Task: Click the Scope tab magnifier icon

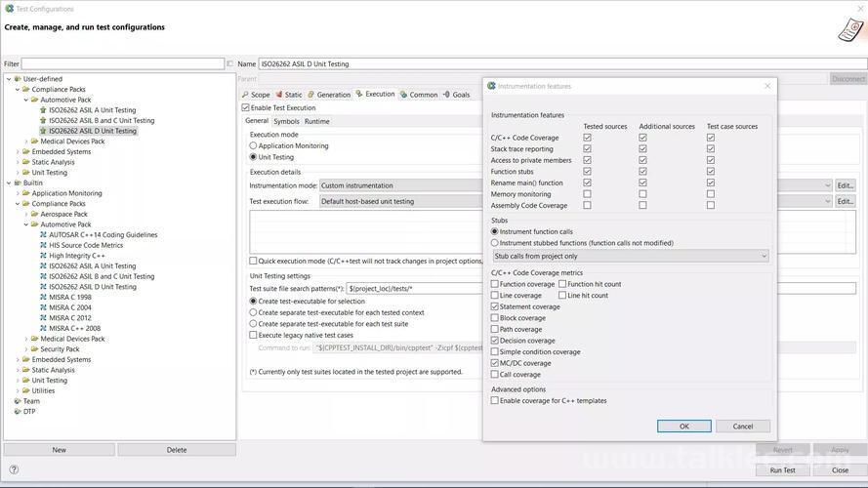Action: coord(245,95)
